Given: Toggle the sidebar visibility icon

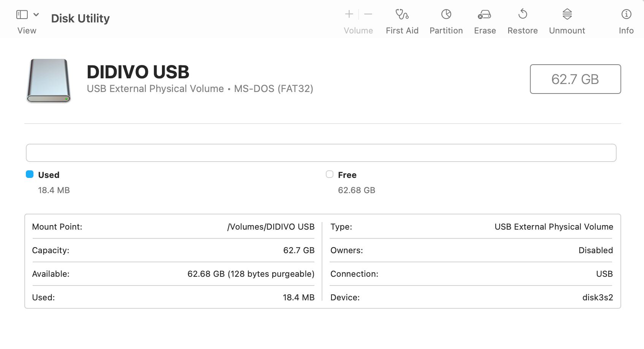Looking at the screenshot, I should 22,14.
